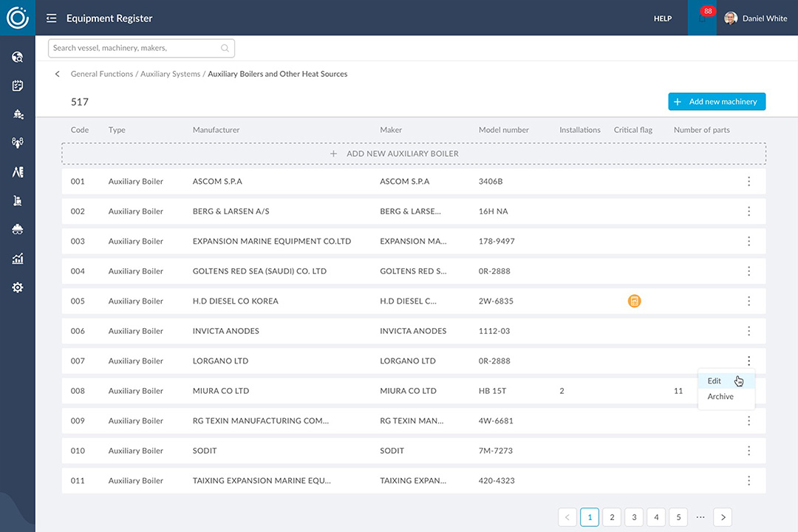This screenshot has height=532, width=798.
Task: Click the hard hat safety icon in sidebar
Action: coord(18,230)
